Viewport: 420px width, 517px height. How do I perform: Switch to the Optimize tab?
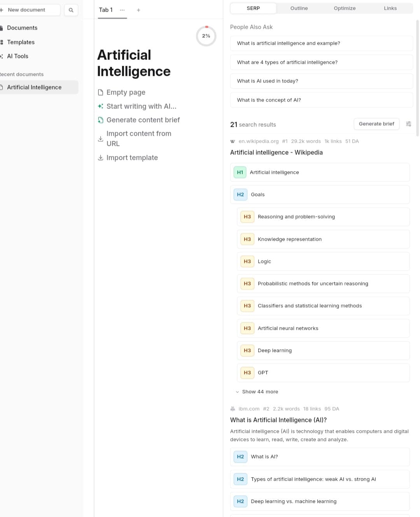coord(345,8)
